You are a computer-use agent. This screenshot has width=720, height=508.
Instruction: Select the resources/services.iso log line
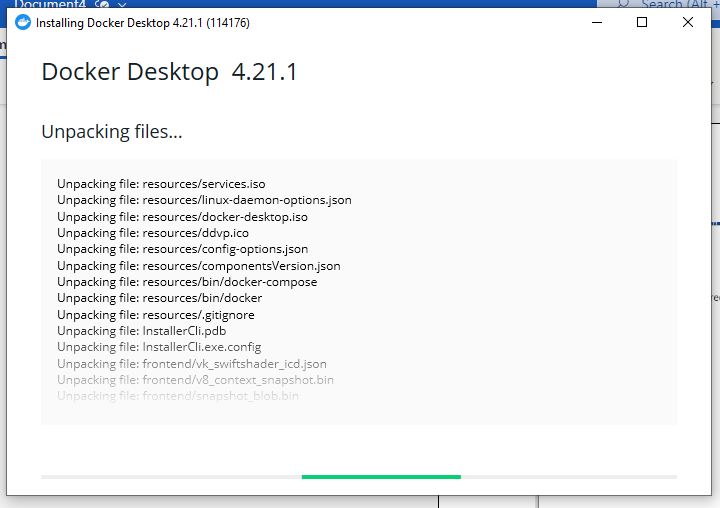(161, 184)
